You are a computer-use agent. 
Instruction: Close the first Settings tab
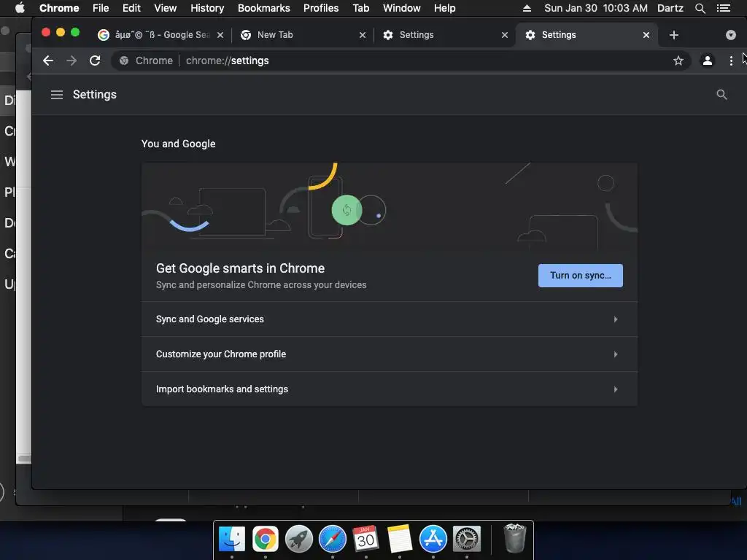coord(505,35)
